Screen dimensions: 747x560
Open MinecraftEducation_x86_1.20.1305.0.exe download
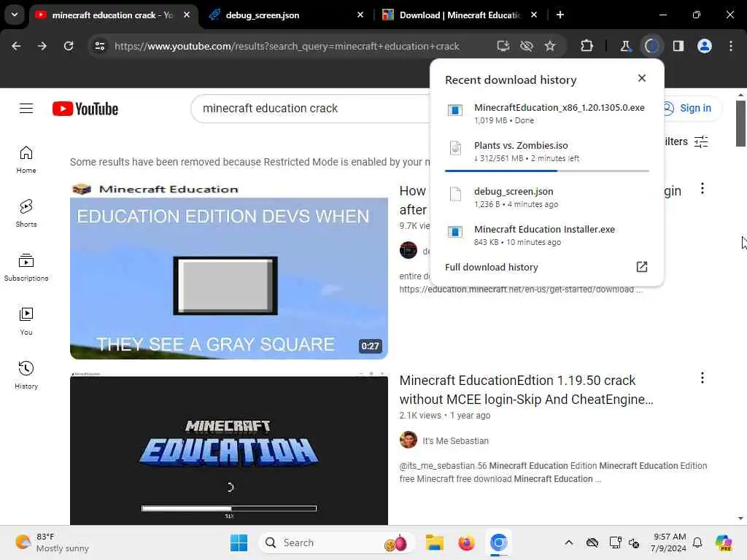pyautogui.click(x=547, y=113)
